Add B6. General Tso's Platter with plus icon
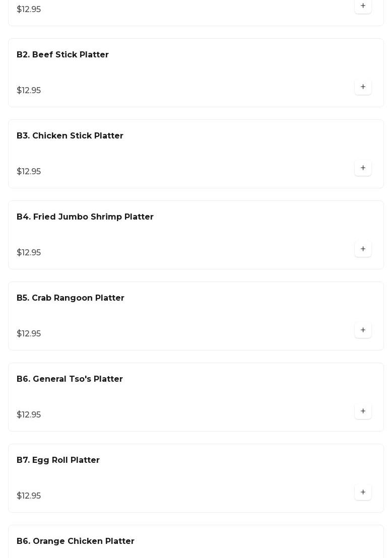 point(363,411)
